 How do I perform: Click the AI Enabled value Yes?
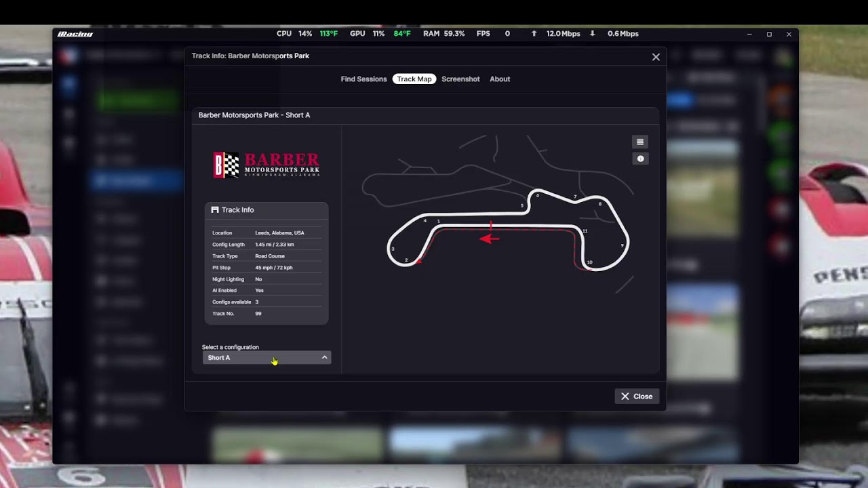[x=259, y=291]
